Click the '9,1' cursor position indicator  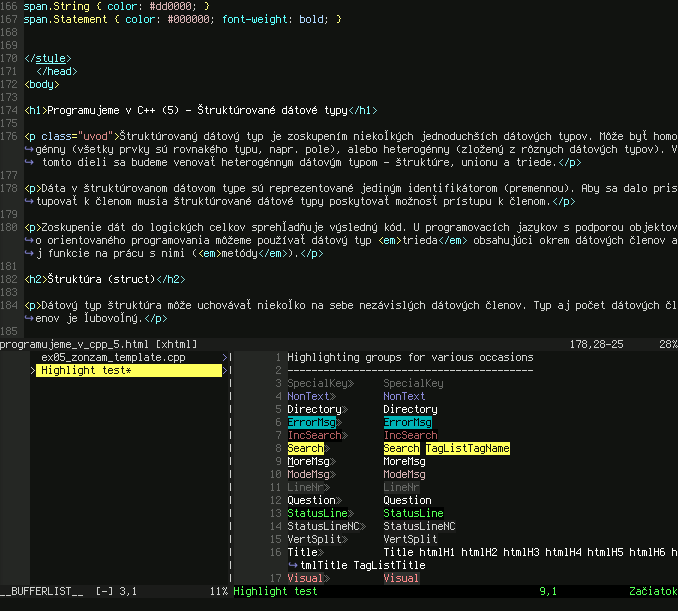(548, 591)
